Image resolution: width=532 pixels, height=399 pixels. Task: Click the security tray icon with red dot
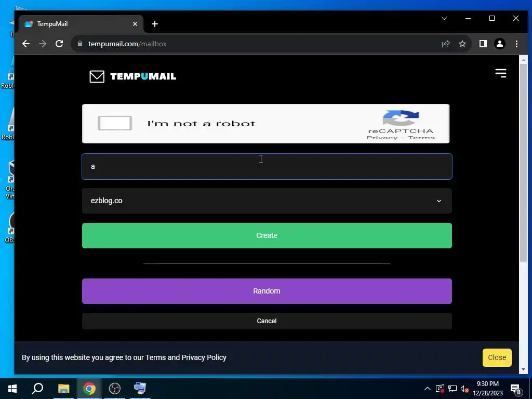coord(440,389)
